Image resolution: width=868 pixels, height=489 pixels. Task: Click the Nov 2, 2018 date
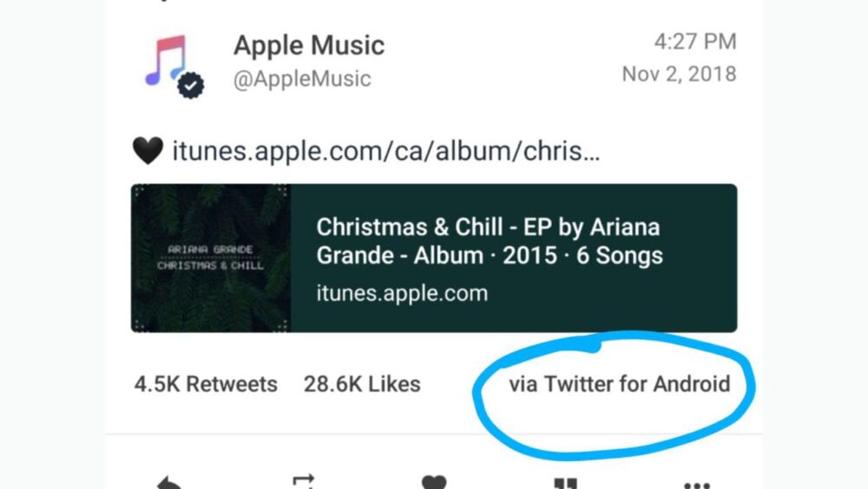point(679,74)
